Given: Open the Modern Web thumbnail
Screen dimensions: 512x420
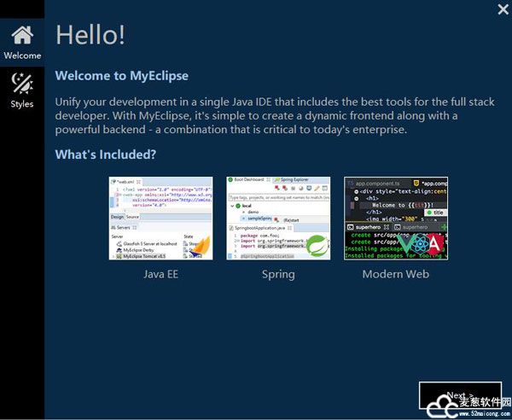Looking at the screenshot, I should [396, 219].
